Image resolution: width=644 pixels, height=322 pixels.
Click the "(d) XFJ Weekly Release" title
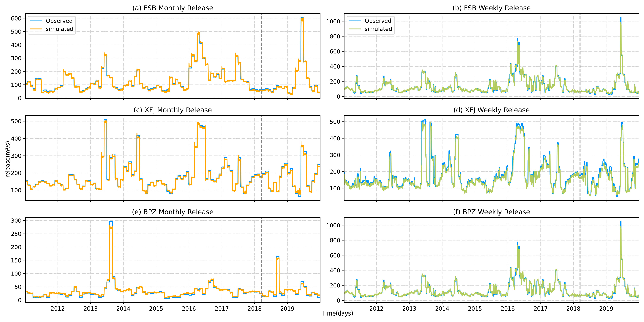point(491,110)
